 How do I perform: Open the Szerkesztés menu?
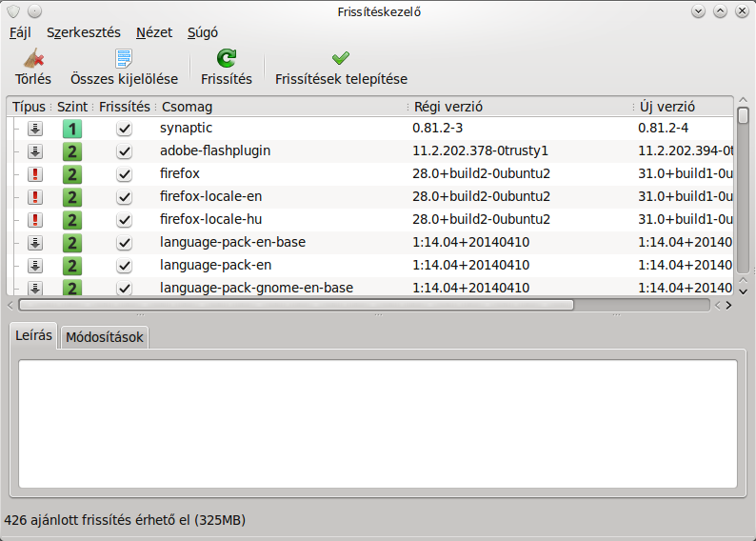coord(84,32)
